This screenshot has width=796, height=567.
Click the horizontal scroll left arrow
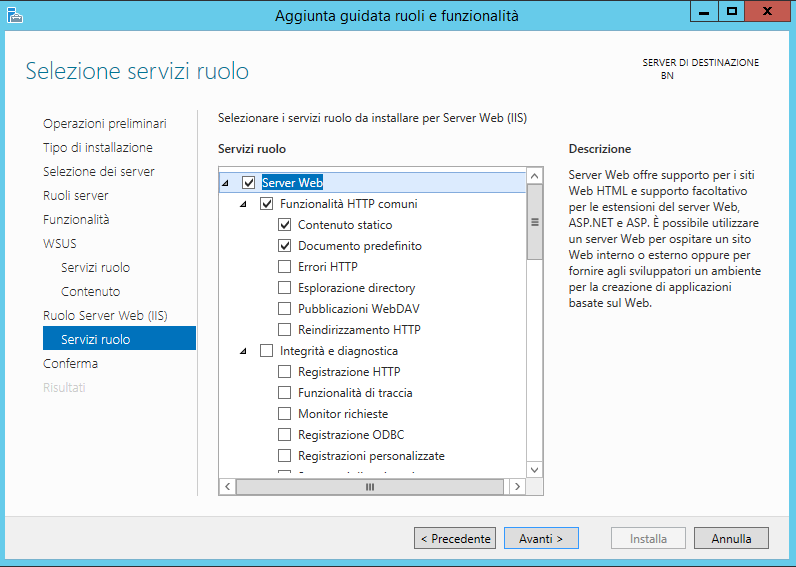click(x=227, y=487)
